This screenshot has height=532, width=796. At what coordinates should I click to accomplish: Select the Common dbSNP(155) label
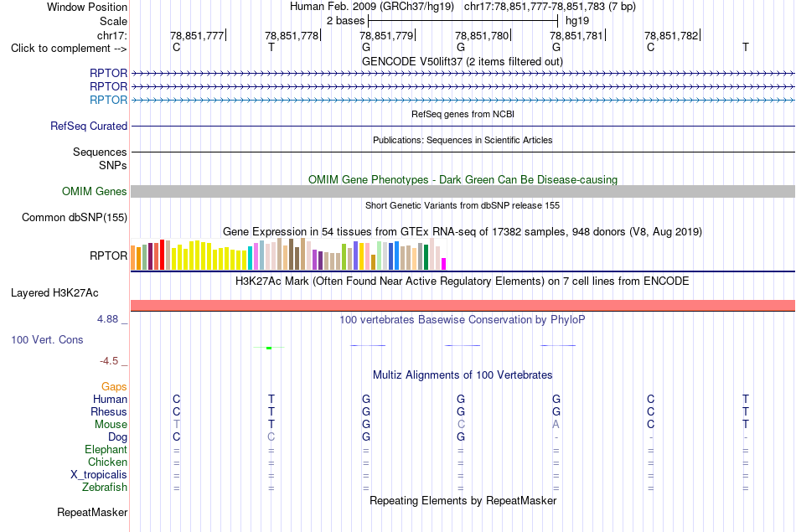[75, 217]
